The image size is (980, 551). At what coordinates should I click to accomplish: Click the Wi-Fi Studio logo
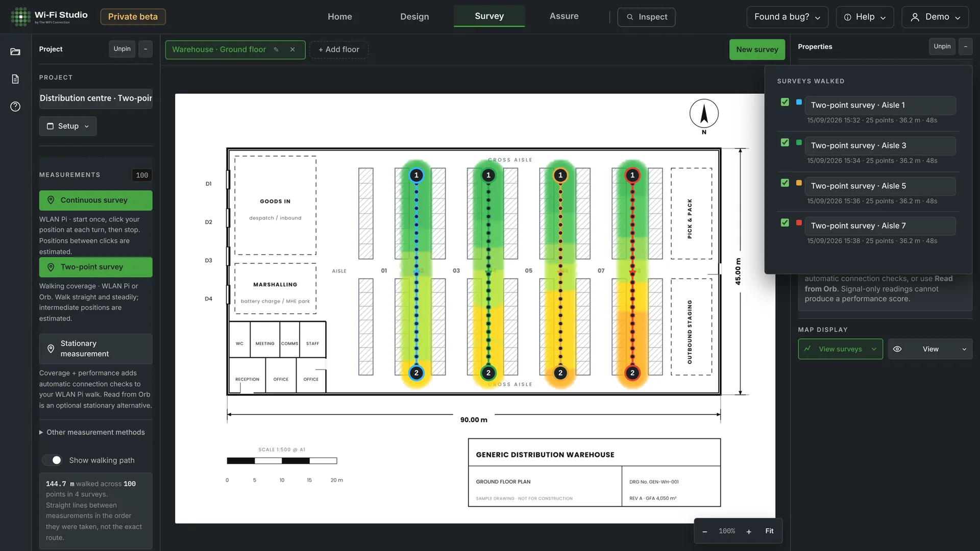pos(49,17)
